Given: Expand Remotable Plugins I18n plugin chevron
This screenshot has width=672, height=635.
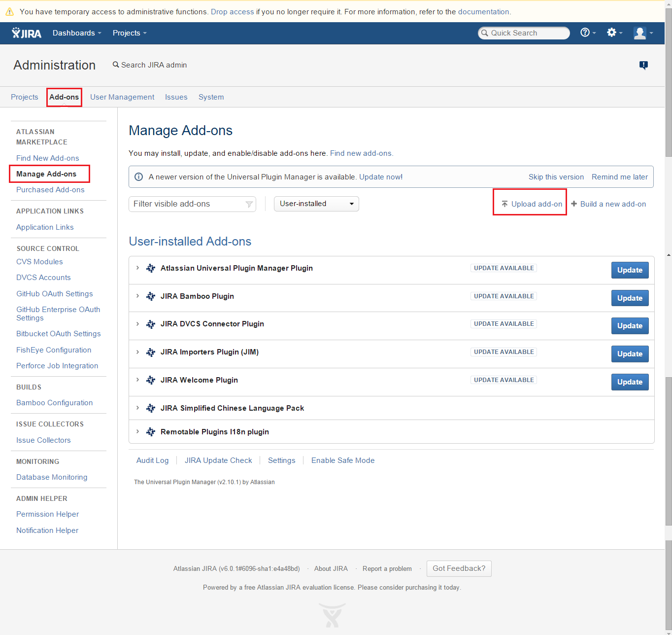Looking at the screenshot, I should click(137, 431).
